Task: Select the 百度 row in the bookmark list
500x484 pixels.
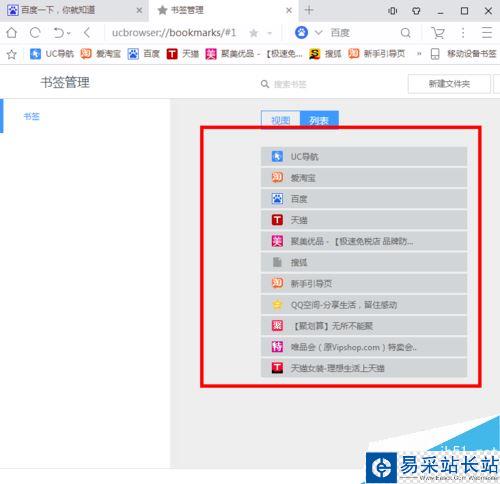Action: (364, 199)
